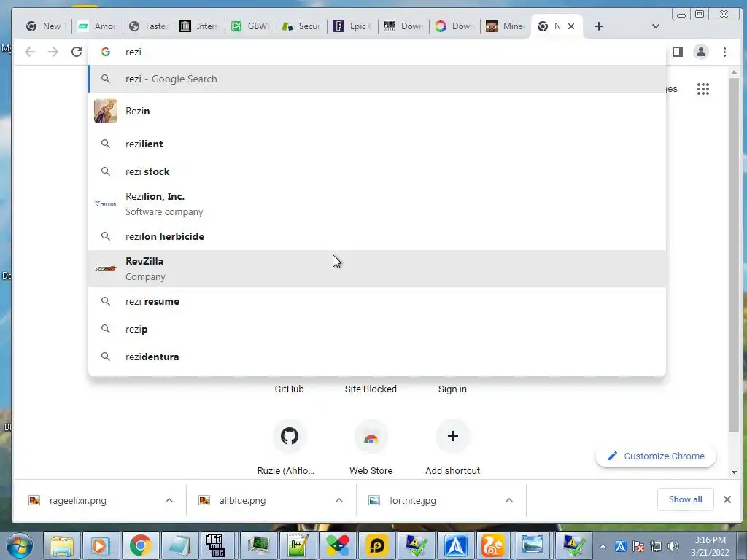This screenshot has width=747, height=560.
Task: Click the address bar containing rezi
Action: point(376,52)
